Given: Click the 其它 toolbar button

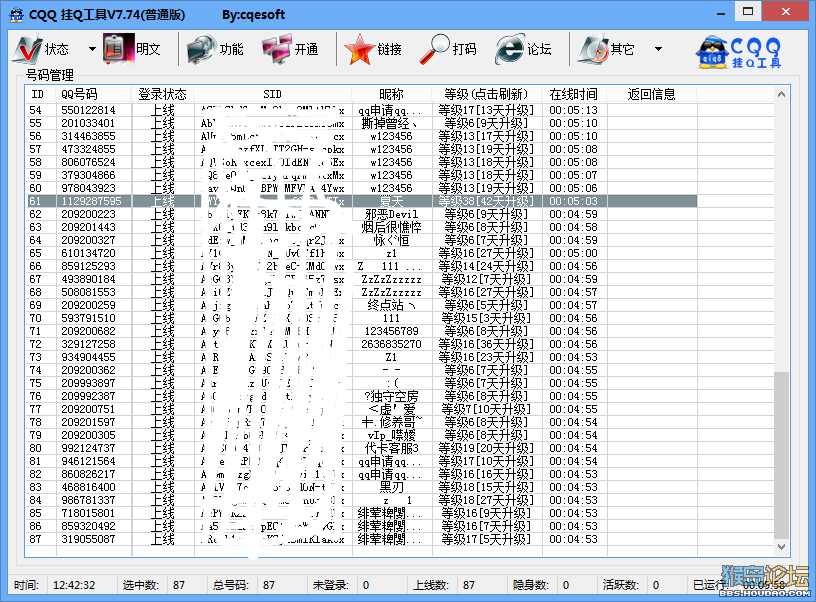Looking at the screenshot, I should [x=606, y=49].
